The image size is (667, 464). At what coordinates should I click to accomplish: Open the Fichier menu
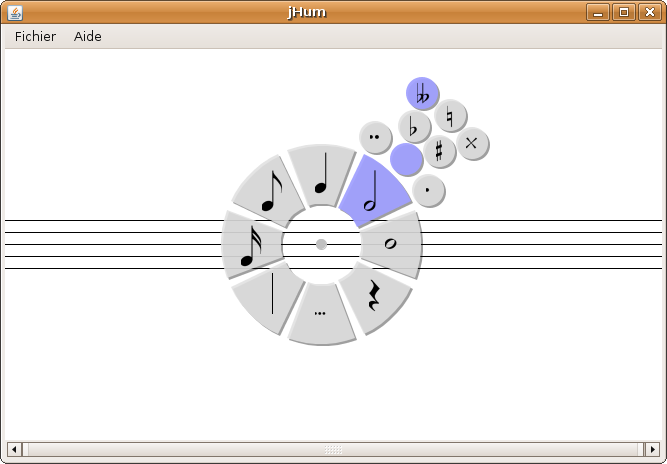[35, 37]
